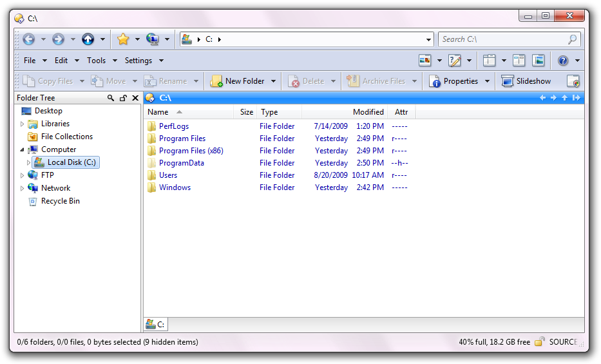Click the Rename button
Viewport: 601px width, 364px height.
point(166,81)
